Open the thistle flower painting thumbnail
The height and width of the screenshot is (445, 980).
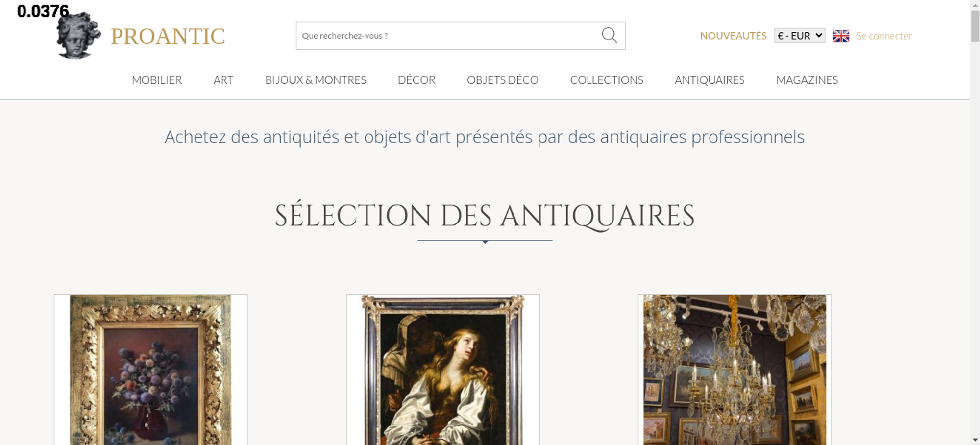point(151,370)
